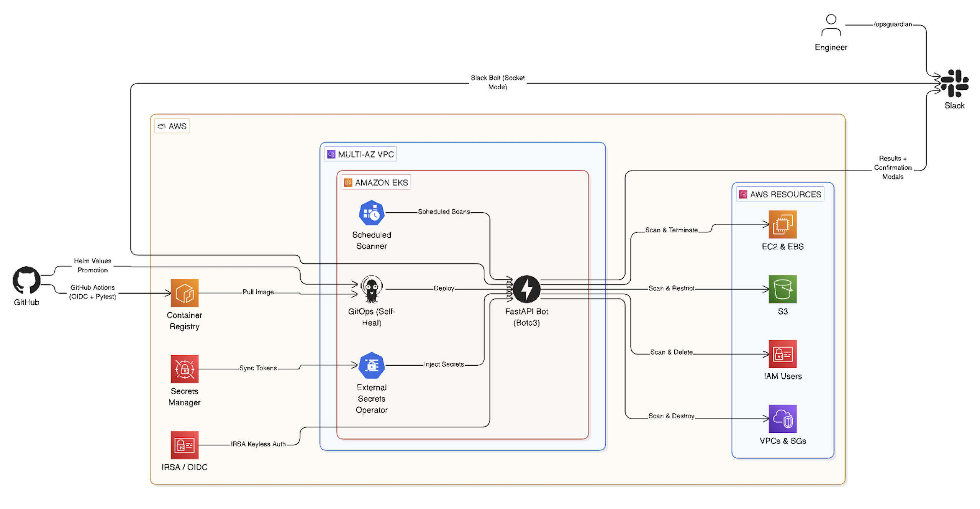Select the AWS label badge
The height and width of the screenshot is (509, 980).
coord(172,126)
